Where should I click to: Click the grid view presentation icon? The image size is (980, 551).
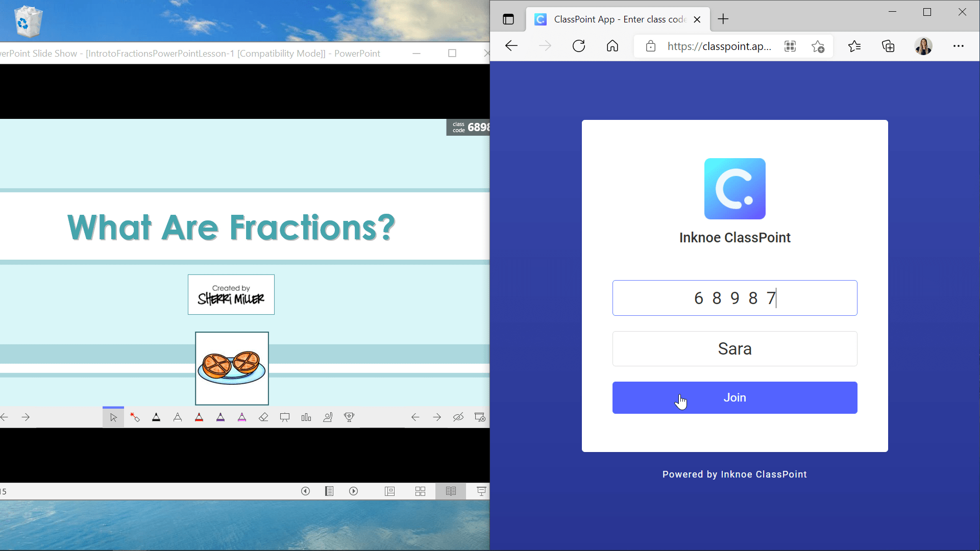tap(420, 491)
